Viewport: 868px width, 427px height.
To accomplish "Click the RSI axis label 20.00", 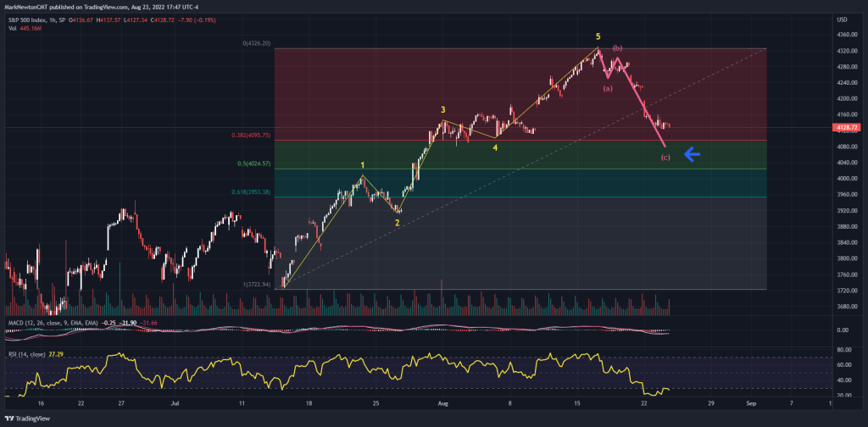I will pyautogui.click(x=845, y=396).
